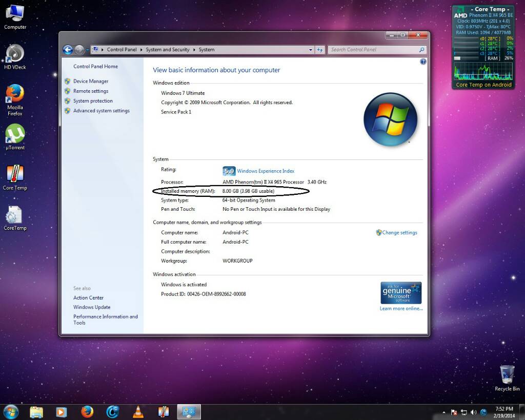The image size is (525, 420).
Task: Open Action Center flag in system tray
Action: [454, 412]
